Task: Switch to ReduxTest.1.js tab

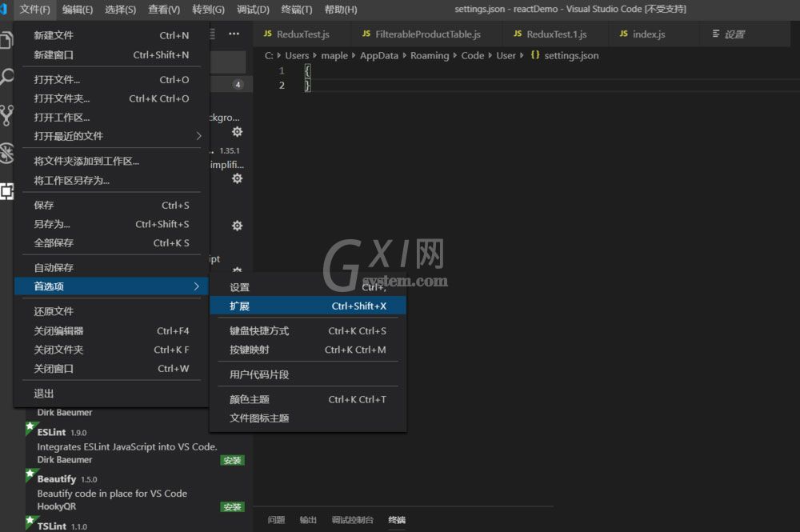Action: tap(555, 34)
